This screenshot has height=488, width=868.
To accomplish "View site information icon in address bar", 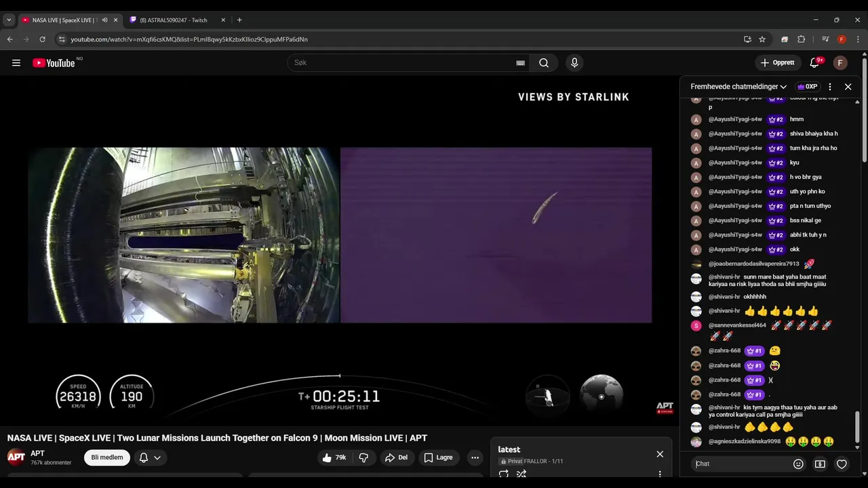I will (62, 39).
